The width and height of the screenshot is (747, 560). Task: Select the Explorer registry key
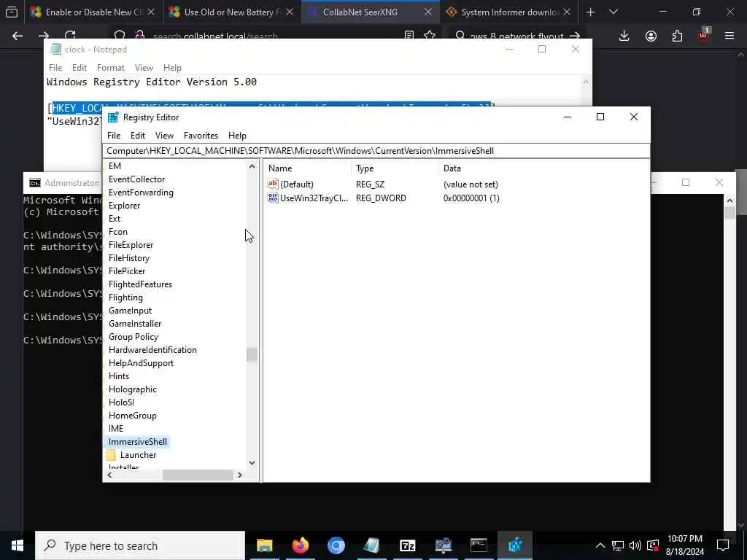(x=124, y=206)
